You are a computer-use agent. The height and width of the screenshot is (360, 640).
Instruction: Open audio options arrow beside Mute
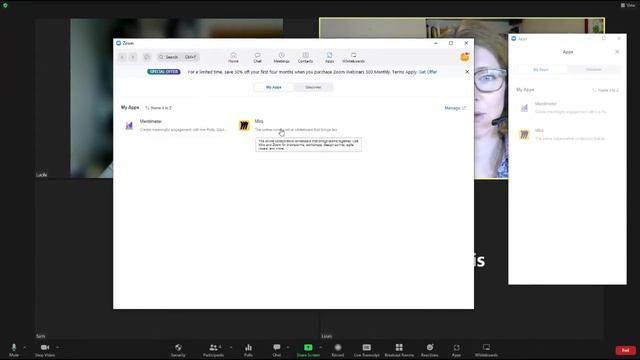[24, 347]
